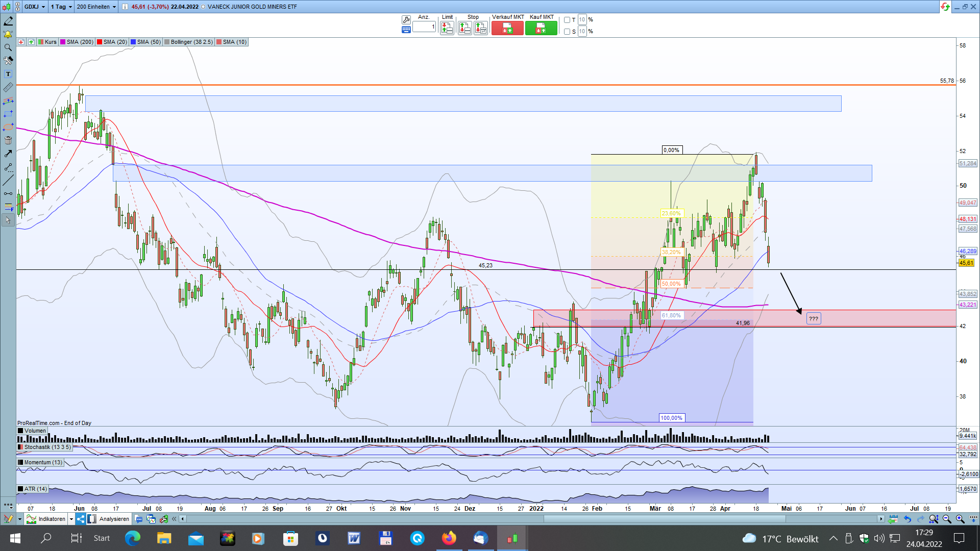
Task: Enable the S percent checkbox
Action: point(567,32)
